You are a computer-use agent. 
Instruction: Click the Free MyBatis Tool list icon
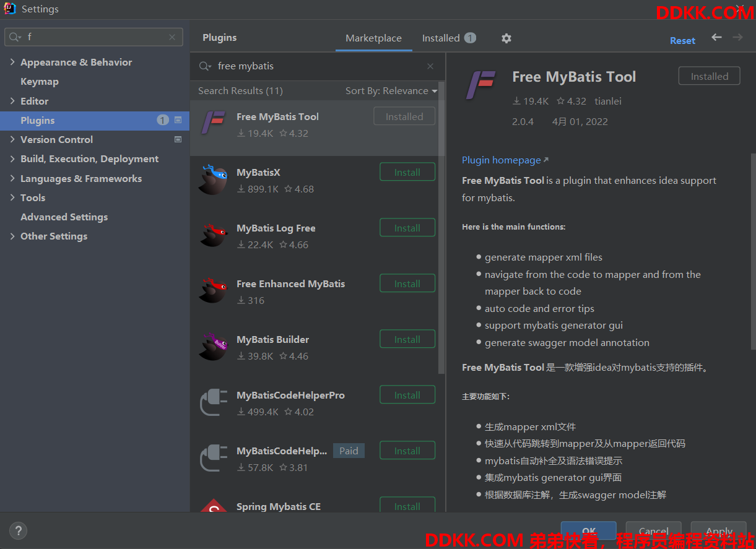[214, 123]
